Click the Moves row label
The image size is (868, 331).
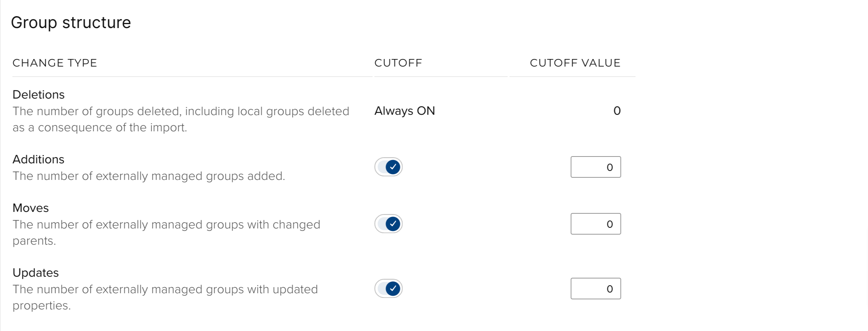31,208
